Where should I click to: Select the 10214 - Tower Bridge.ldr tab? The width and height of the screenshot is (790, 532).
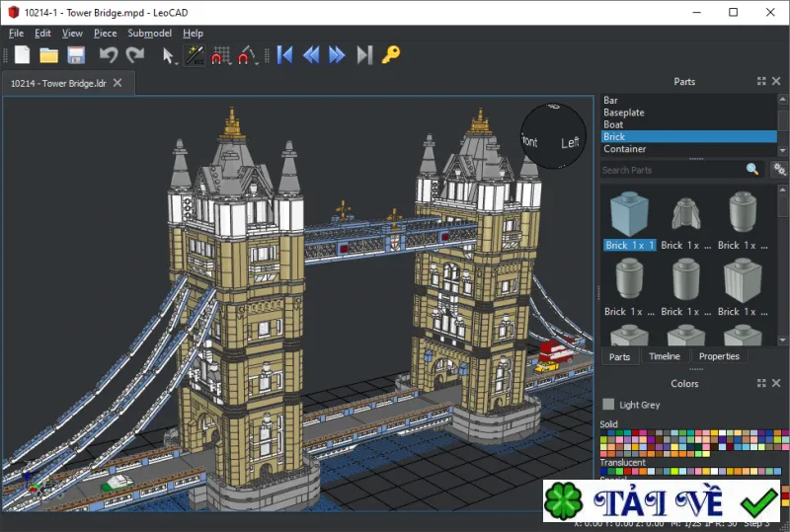[58, 83]
